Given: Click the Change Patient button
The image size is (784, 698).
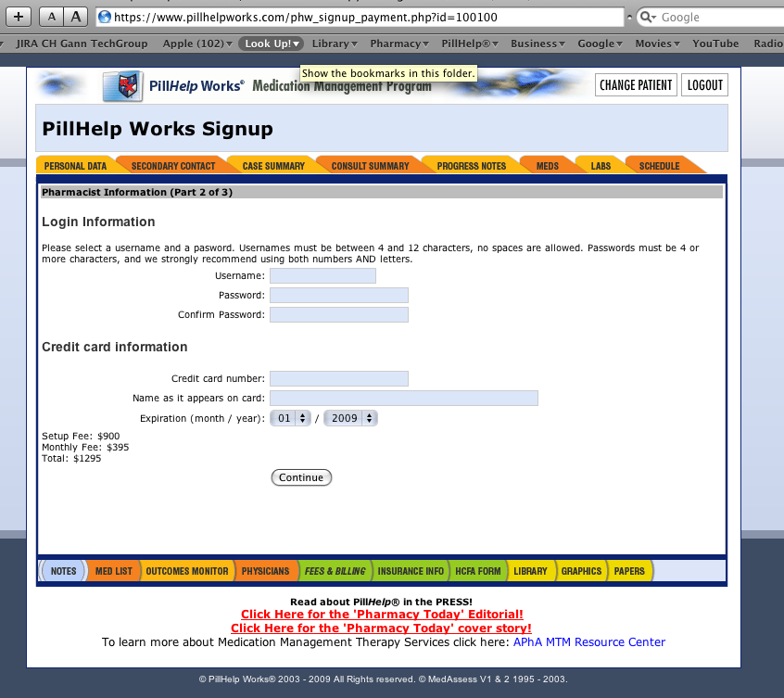Looking at the screenshot, I should [x=636, y=85].
